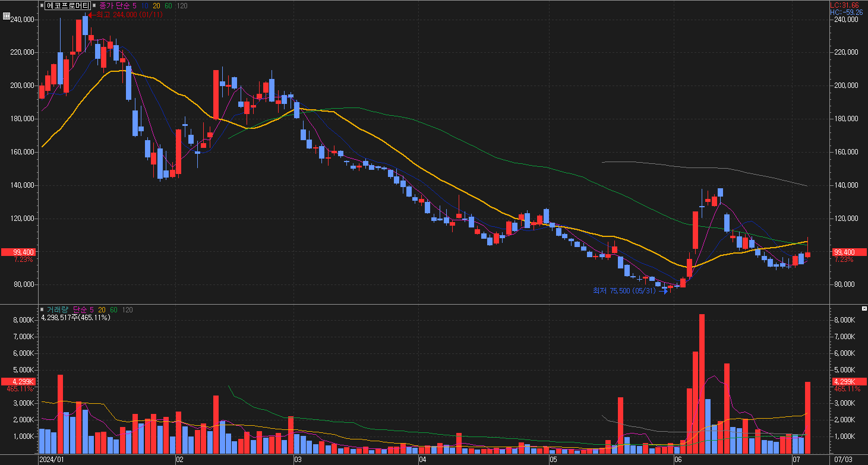868x465 pixels.
Task: Select the volume chart 단순 5 legend
Action: click(83, 309)
